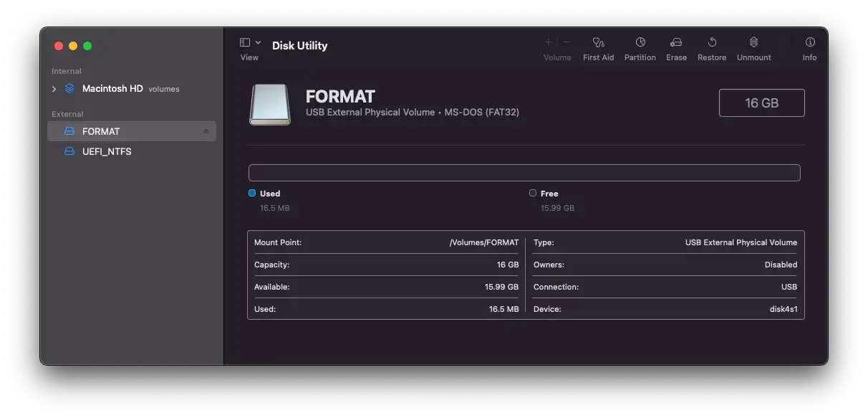Image resolution: width=868 pixels, height=418 pixels.
Task: Click the add volume plus icon
Action: [x=549, y=42]
